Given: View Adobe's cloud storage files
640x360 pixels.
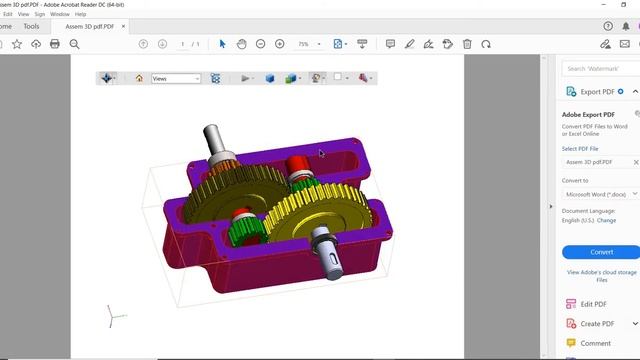Looking at the screenshot, I should (602, 276).
